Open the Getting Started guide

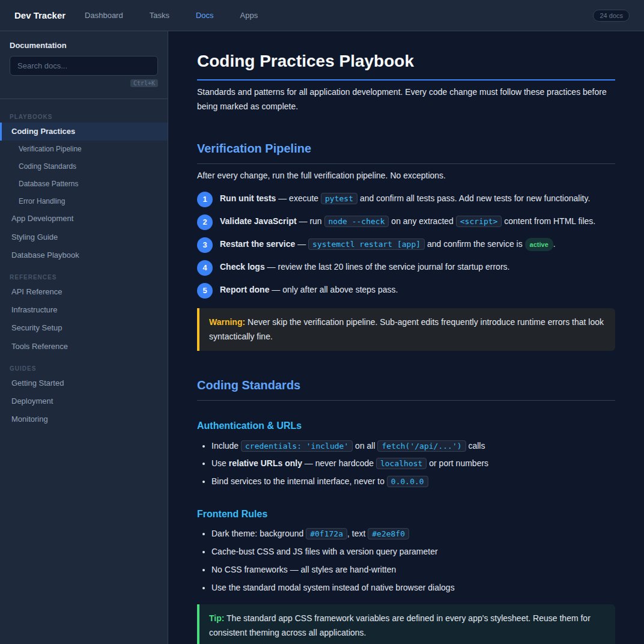pyautogui.click(x=37, y=383)
